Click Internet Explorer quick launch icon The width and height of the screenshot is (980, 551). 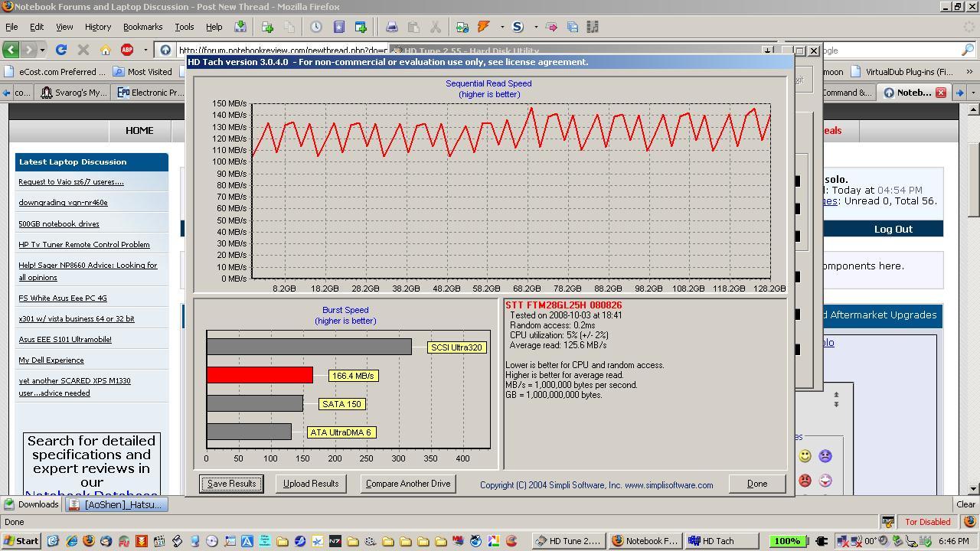[72, 541]
